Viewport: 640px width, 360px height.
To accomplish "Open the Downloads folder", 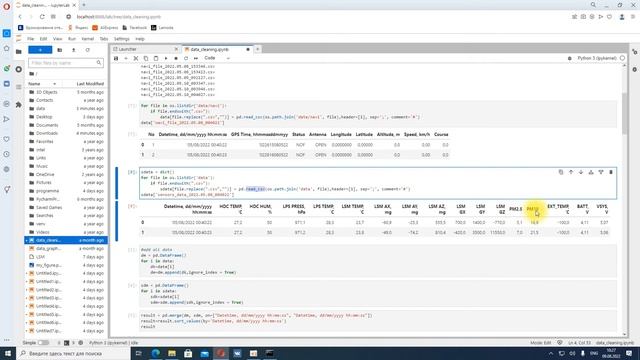I will [66, 133].
